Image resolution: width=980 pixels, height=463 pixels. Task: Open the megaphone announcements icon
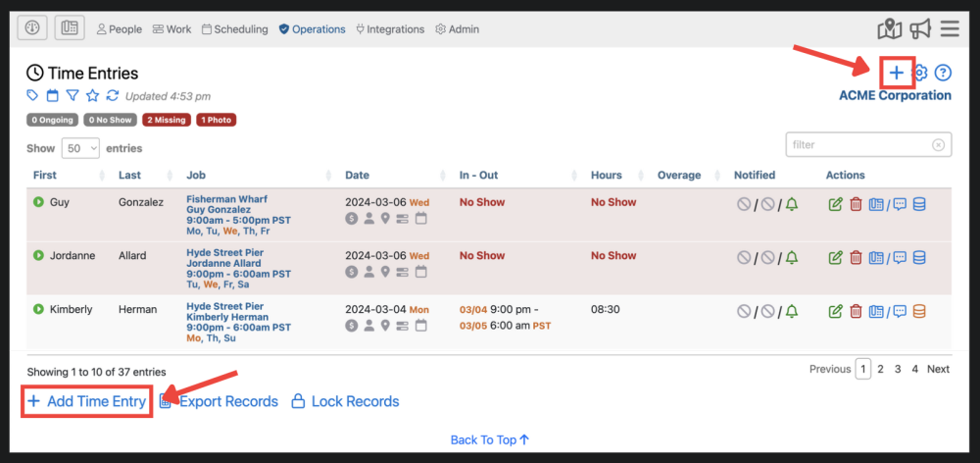point(919,28)
